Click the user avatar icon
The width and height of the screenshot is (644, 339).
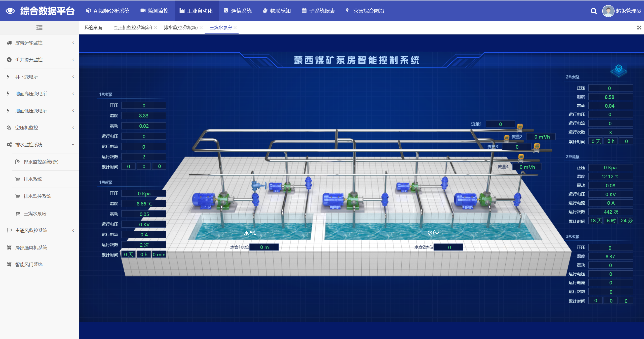click(608, 11)
